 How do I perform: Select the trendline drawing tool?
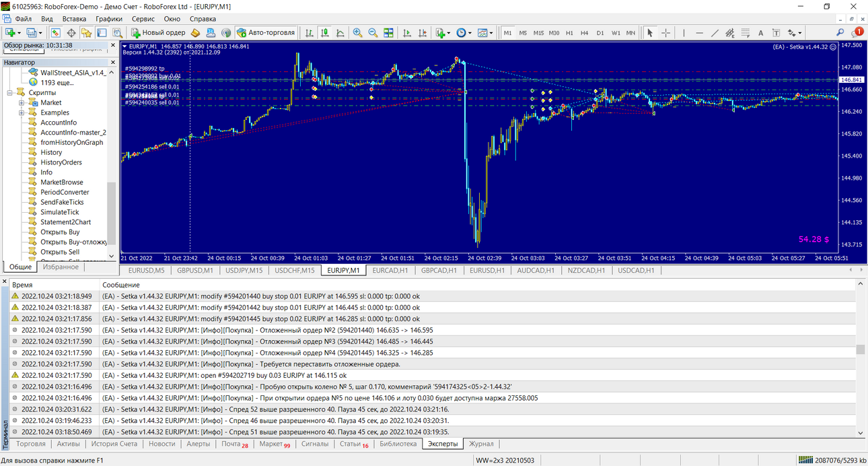pyautogui.click(x=715, y=32)
